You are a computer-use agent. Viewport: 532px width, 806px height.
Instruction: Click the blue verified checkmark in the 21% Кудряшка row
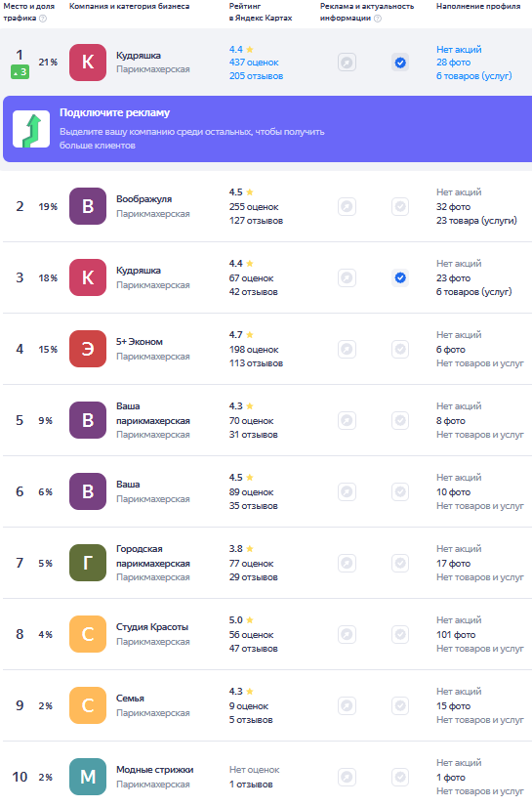tap(400, 63)
